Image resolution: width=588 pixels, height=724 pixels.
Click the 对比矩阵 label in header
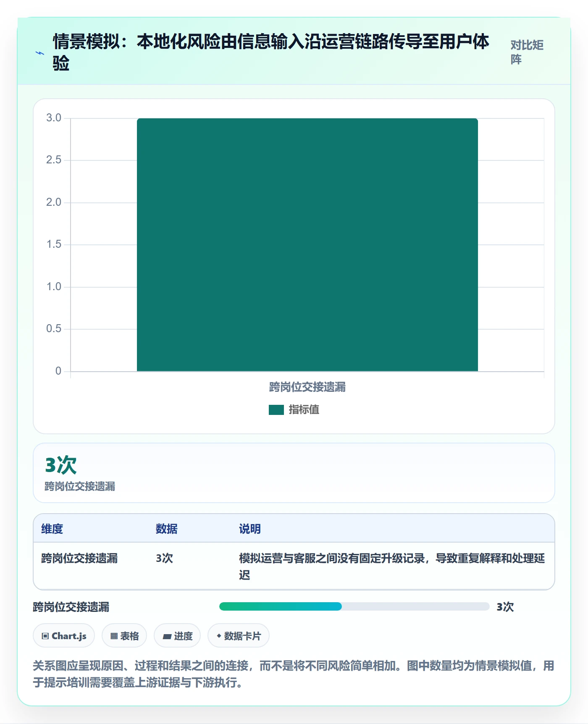[527, 52]
